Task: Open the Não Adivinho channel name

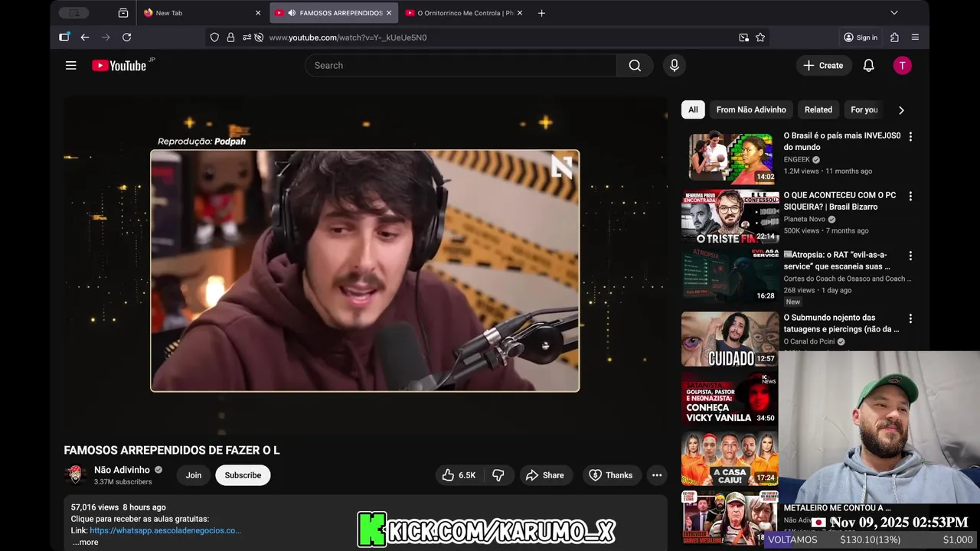Action: 122,470
